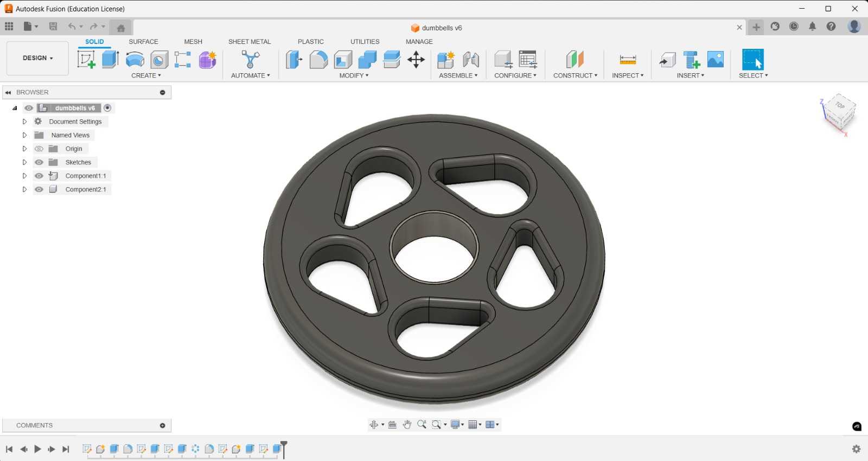Image resolution: width=868 pixels, height=461 pixels.
Task: Open the Create Form tool
Action: [207, 60]
